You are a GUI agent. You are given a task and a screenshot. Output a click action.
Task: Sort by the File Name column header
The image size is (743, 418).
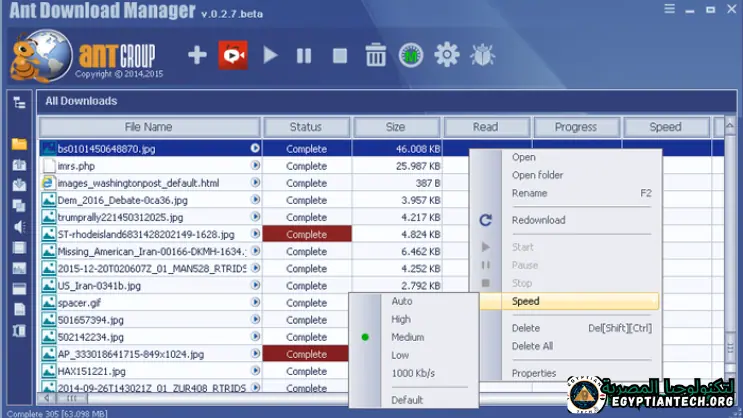click(149, 127)
